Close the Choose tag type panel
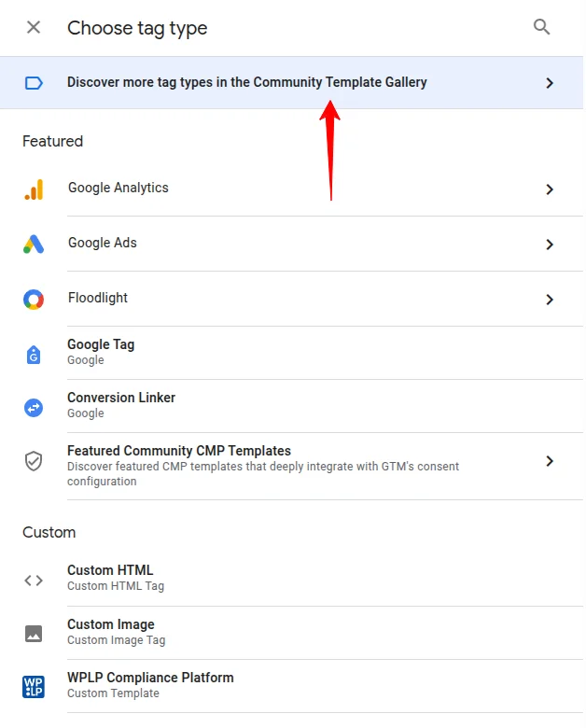 (x=34, y=27)
